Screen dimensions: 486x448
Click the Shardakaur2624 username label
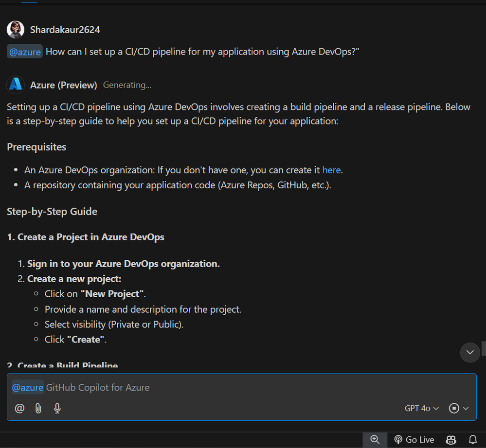(x=65, y=30)
